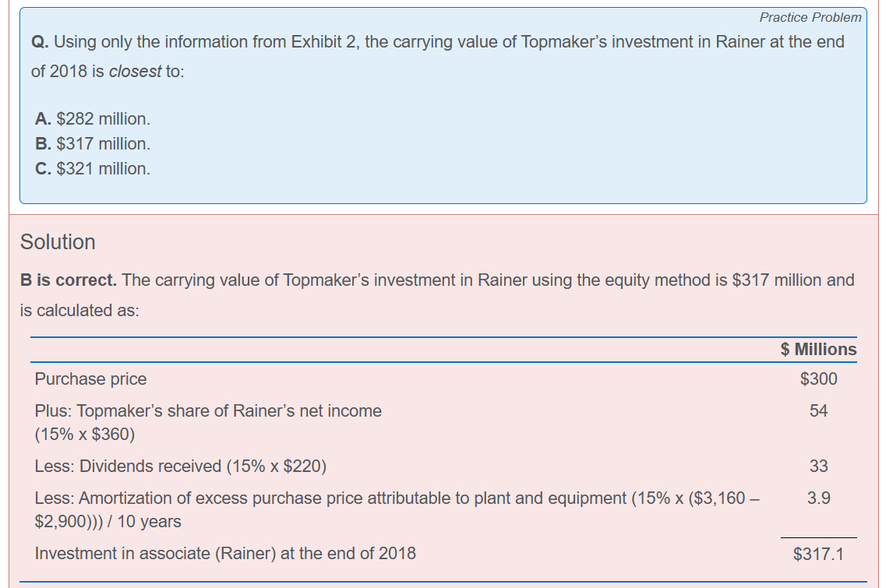Click the "Plus: Topmaker's share" row label
The width and height of the screenshot is (886, 588).
(x=208, y=411)
